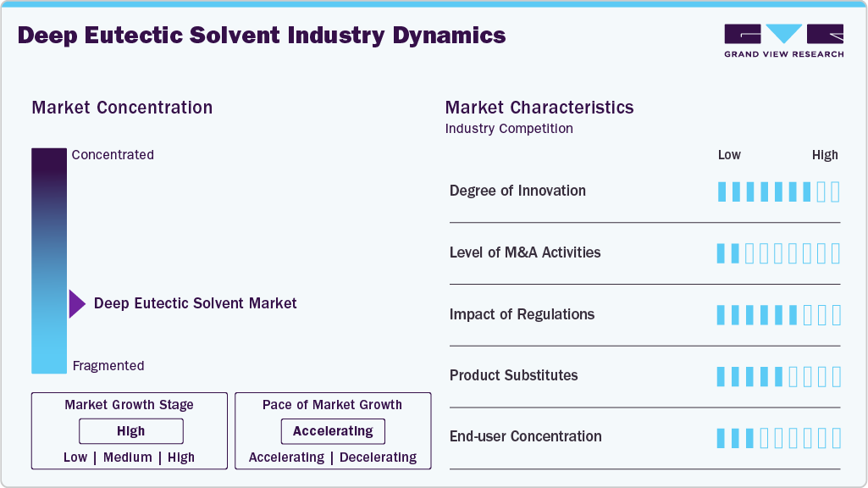868x488 pixels.
Task: Click the Grand View Research logo
Action: pyautogui.click(x=783, y=41)
